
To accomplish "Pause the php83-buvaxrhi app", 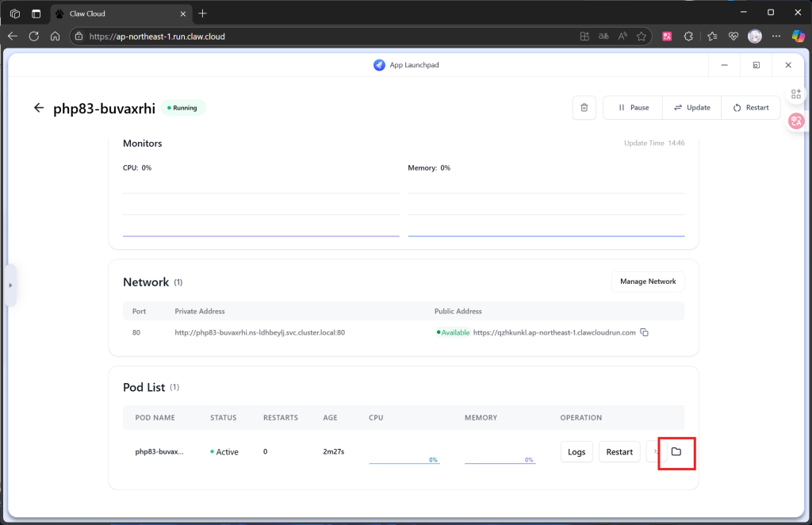I will [x=633, y=108].
